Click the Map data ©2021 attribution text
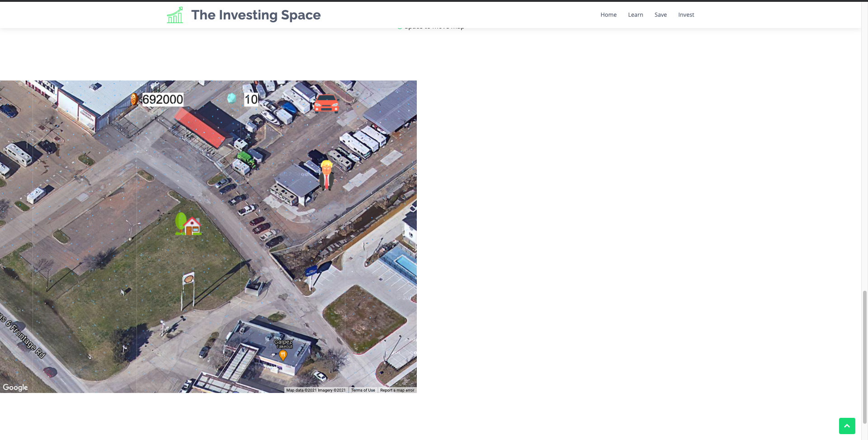Screen dimensions: 868x440 (316, 390)
